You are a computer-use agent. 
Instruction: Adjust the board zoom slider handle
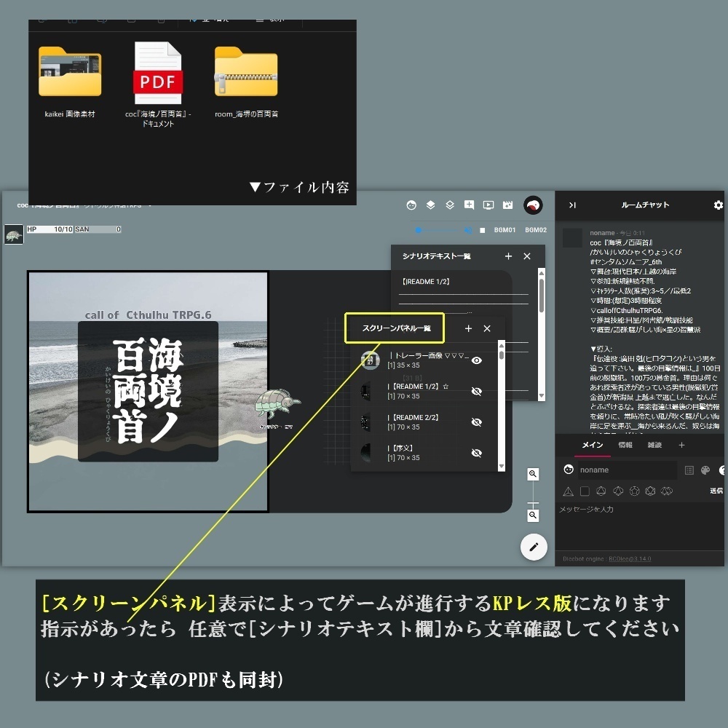click(x=533, y=503)
